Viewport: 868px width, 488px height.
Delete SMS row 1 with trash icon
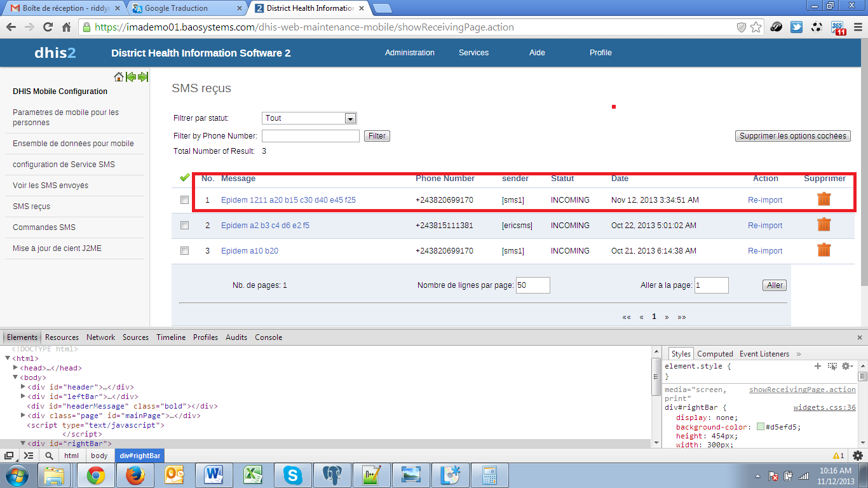824,199
